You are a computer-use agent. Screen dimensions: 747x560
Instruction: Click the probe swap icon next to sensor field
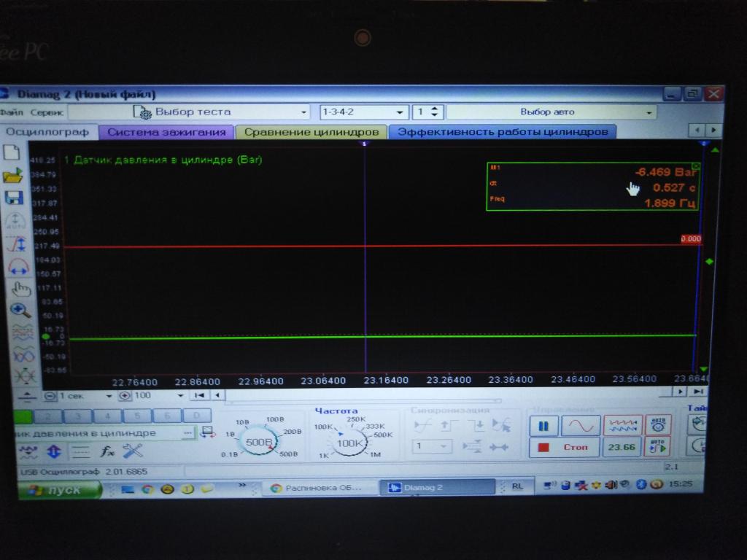pos(207,432)
